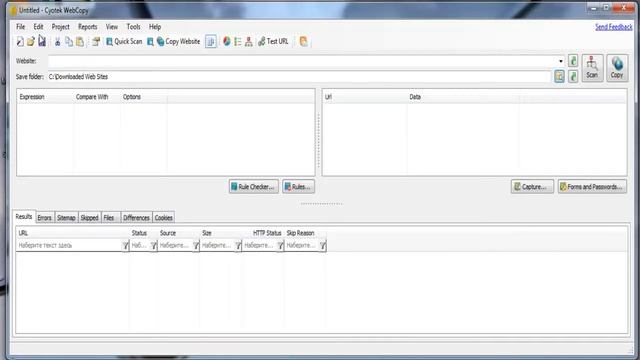640x360 pixels.
Task: Click green icon beside Website field
Action: pyautogui.click(x=573, y=61)
